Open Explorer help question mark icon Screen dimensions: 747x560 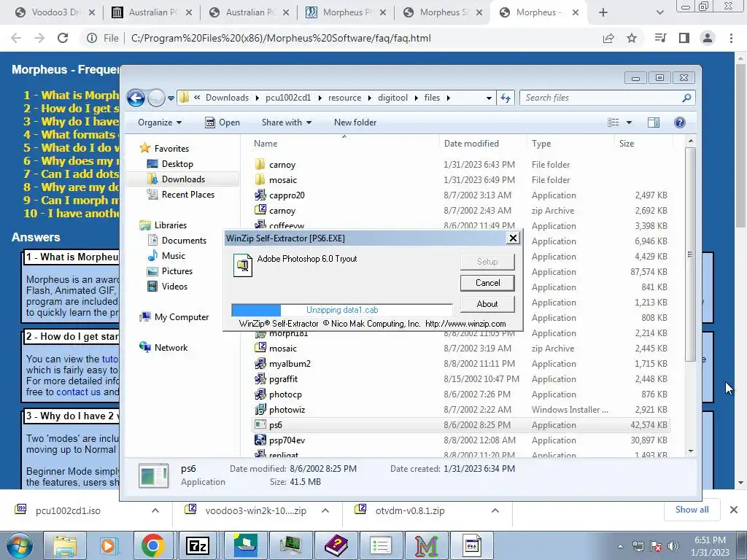point(680,122)
